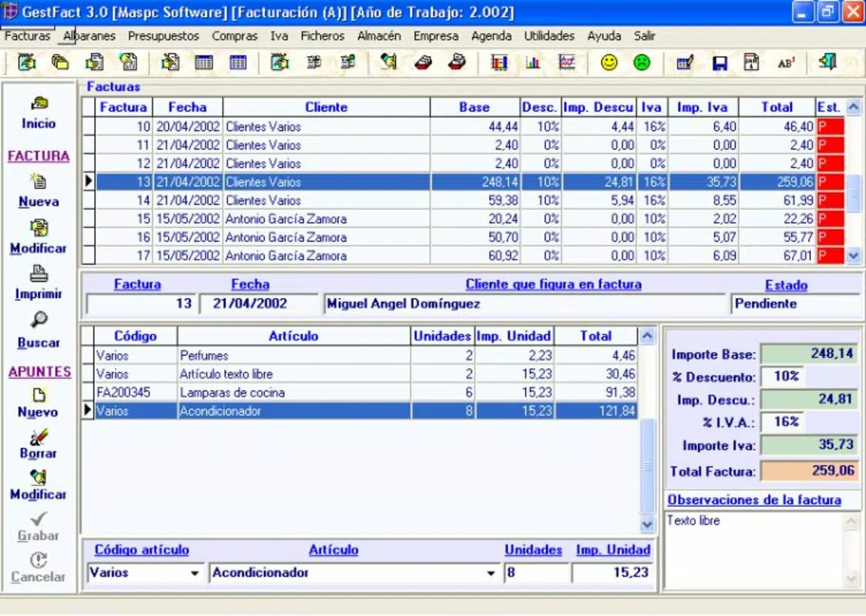Open the Albaranes menu

coord(89,36)
